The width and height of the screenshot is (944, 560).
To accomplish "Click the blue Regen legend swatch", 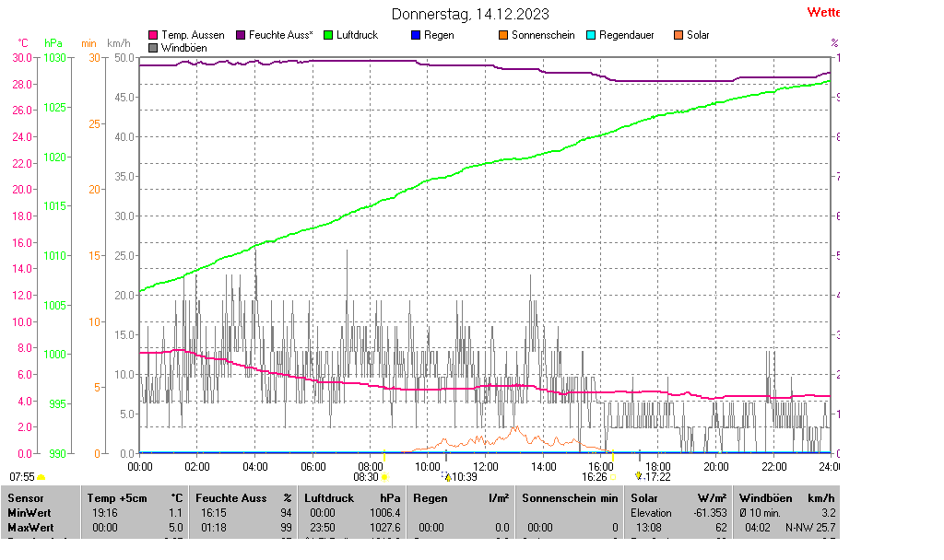I will tap(416, 35).
